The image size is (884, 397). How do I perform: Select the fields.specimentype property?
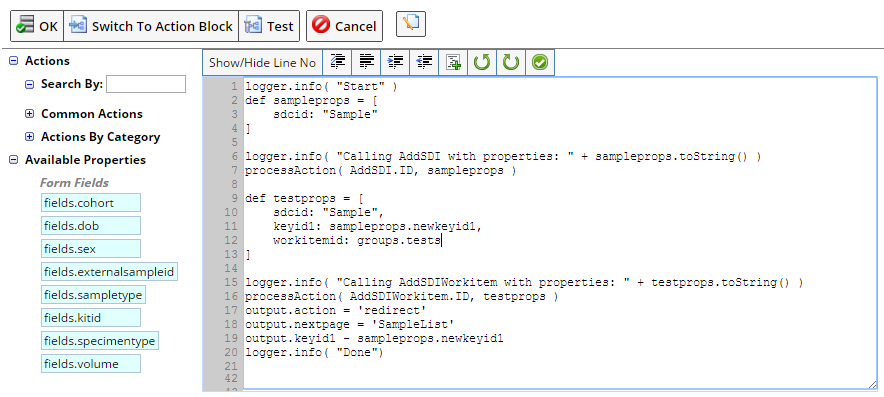click(100, 341)
